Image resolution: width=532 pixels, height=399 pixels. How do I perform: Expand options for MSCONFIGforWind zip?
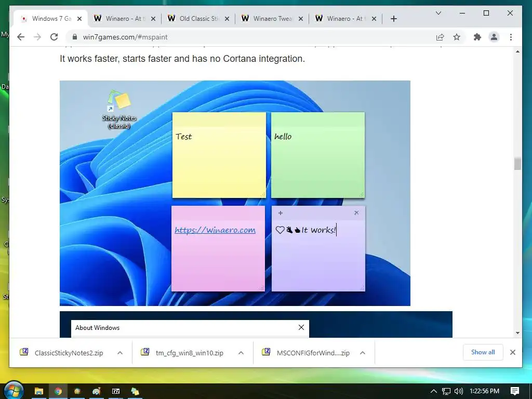point(362,353)
